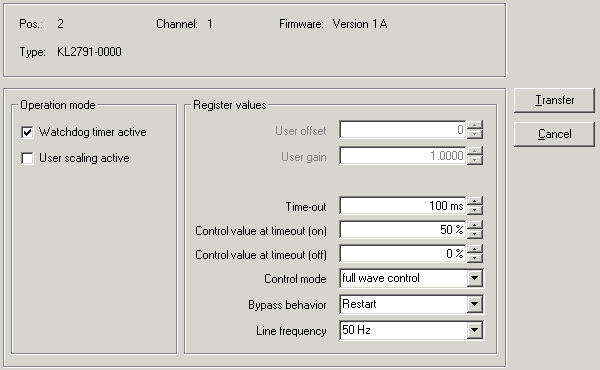Viewport: 600px width, 370px height.
Task: Click the User offset up arrow
Action: (475, 126)
